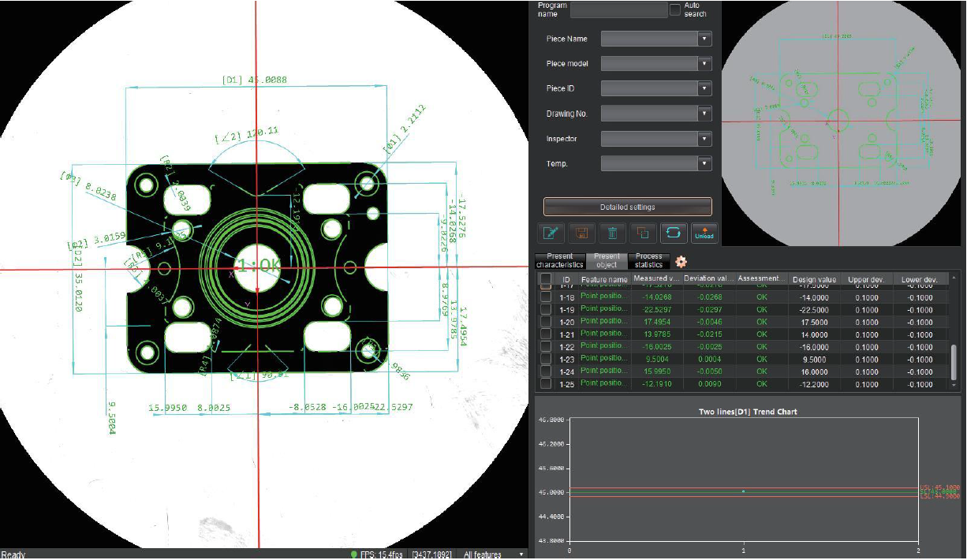
Task: Check the box for row 1-20
Action: tap(546, 322)
